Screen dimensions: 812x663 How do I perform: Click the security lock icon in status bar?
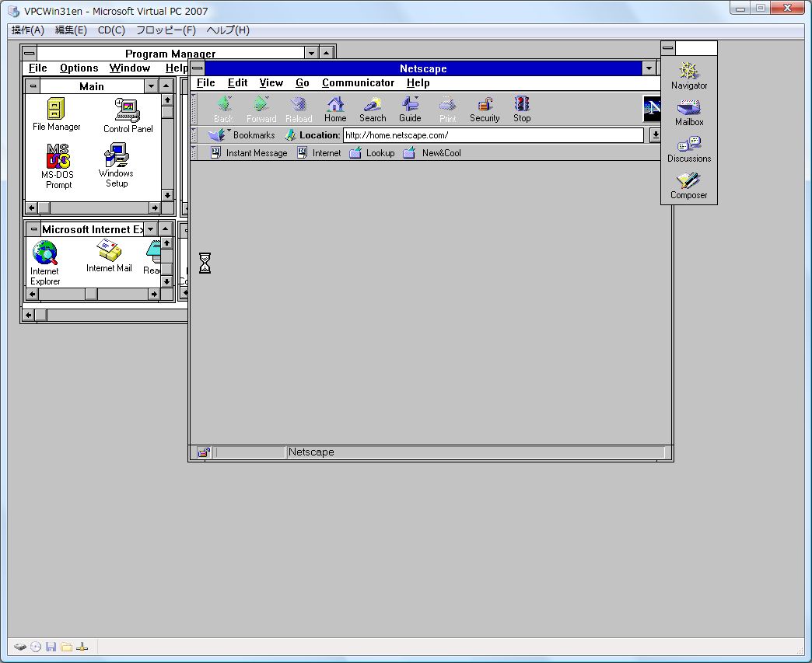204,452
